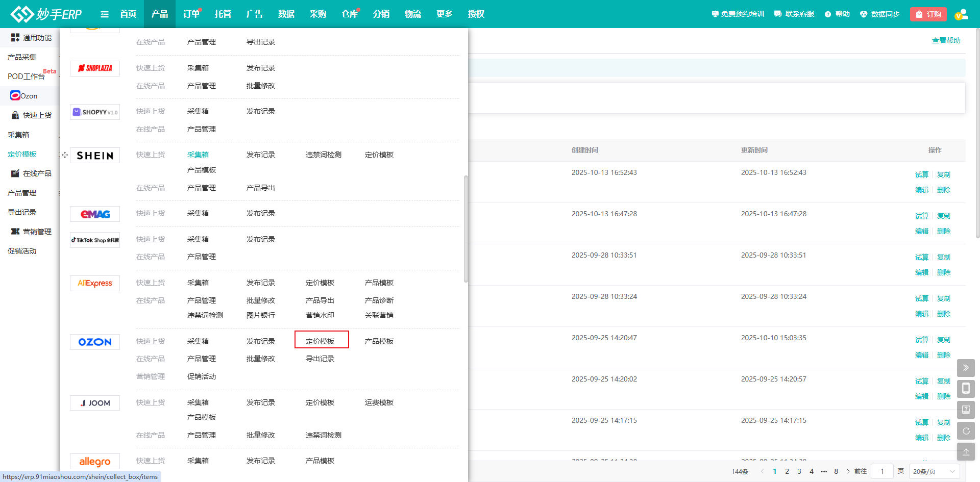The width and height of the screenshot is (980, 482).
Task: Collapse the floating toolbar with double-chevron icon
Action: point(966,368)
